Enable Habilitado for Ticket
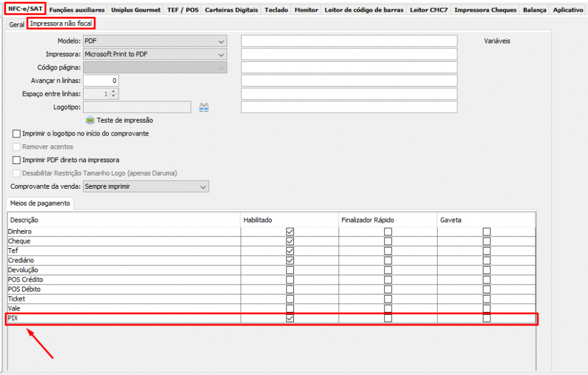This screenshot has height=375, width=588. click(290, 299)
